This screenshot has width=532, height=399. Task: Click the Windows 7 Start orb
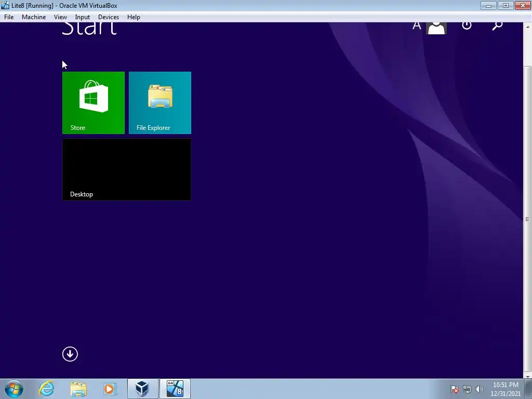[x=14, y=389]
